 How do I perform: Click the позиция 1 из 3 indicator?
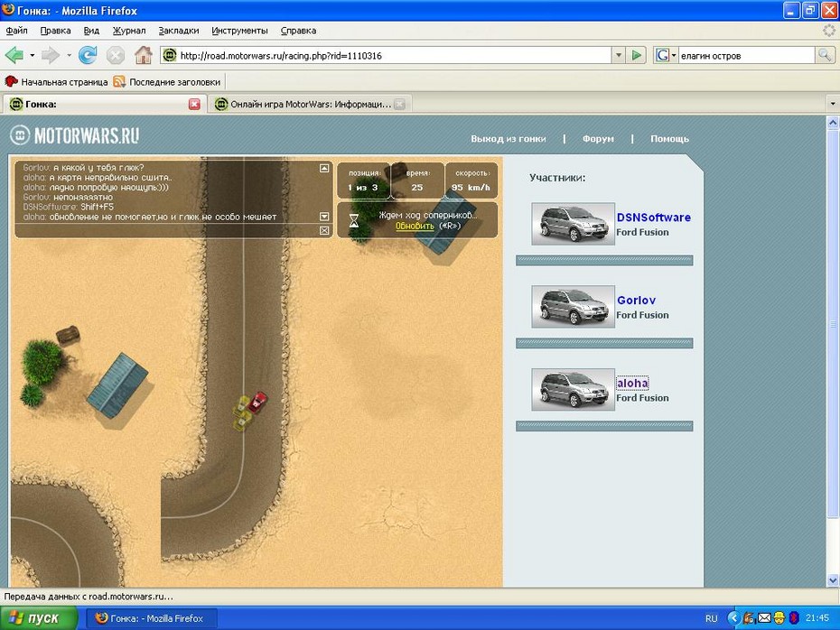[364, 181]
